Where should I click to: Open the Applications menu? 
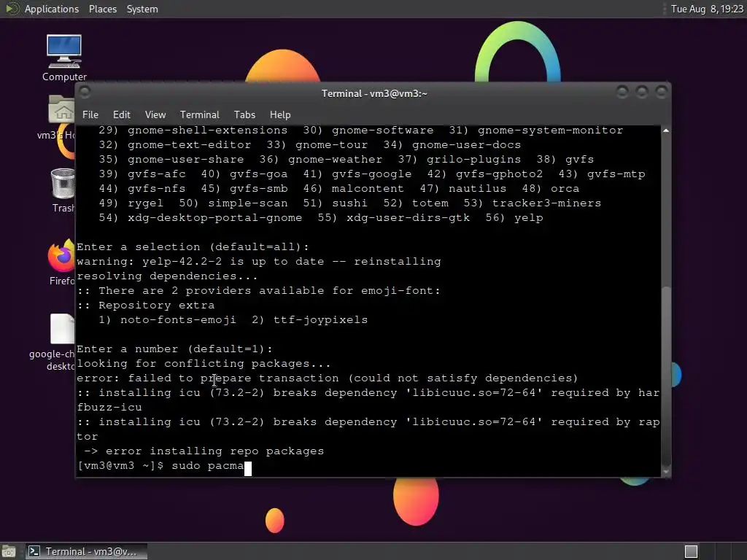tap(52, 9)
